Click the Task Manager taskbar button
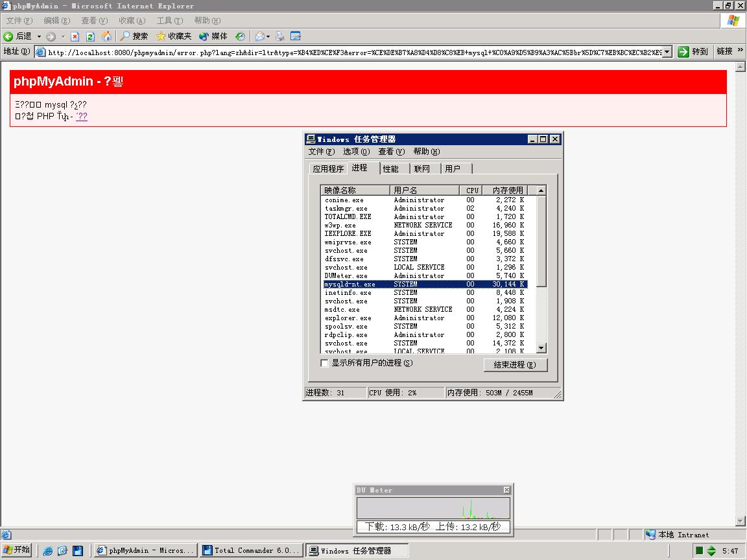Screen dimensions: 747x560 [x=357, y=550]
